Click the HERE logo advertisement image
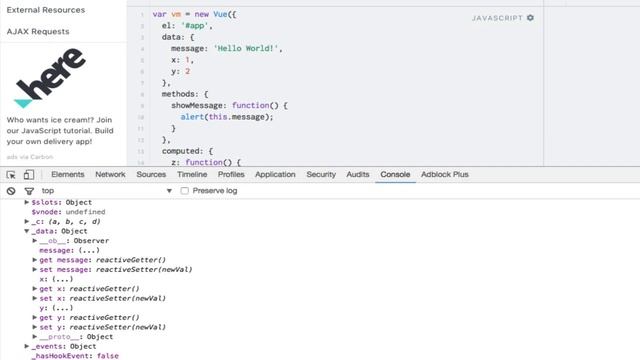 (x=51, y=78)
